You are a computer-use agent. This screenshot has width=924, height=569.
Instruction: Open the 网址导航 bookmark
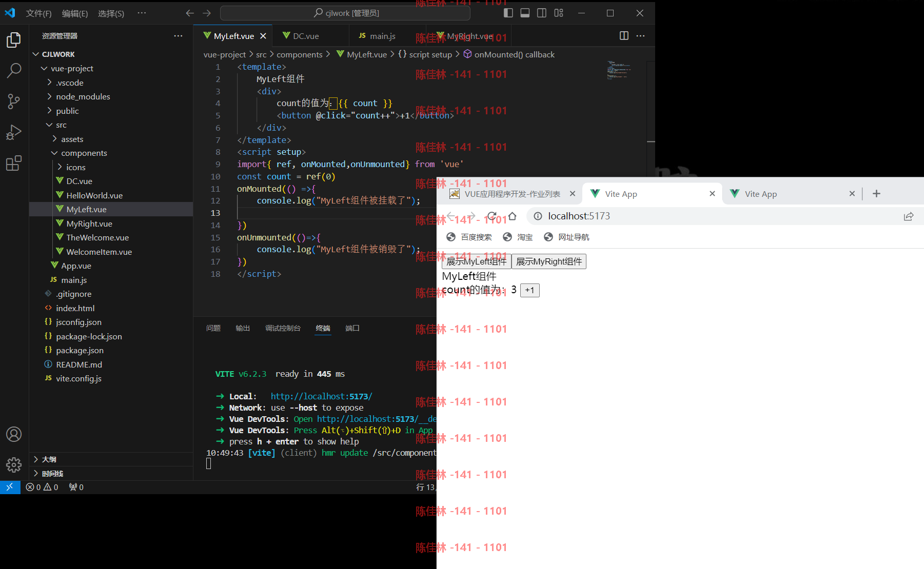click(x=566, y=237)
